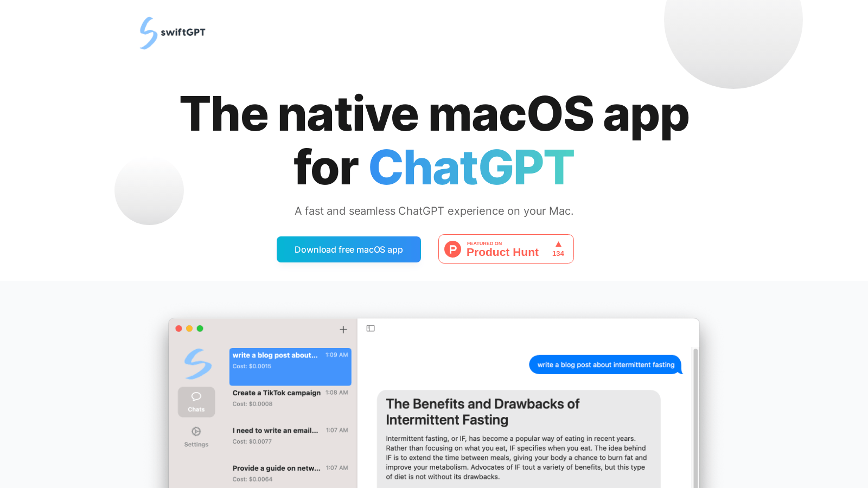This screenshot has height=488, width=868.
Task: Click the gradient 'ChatGPT' word in headline
Action: pos(471,168)
